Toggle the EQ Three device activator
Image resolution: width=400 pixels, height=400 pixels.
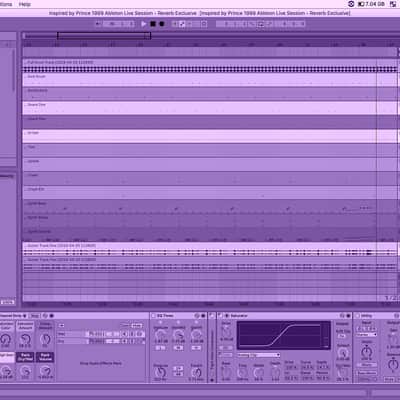point(153,315)
